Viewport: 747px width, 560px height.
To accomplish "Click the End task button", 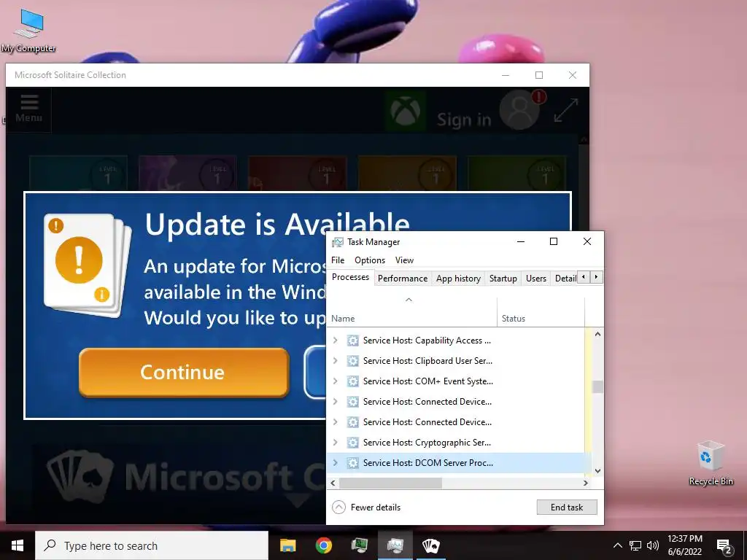I will coord(566,507).
